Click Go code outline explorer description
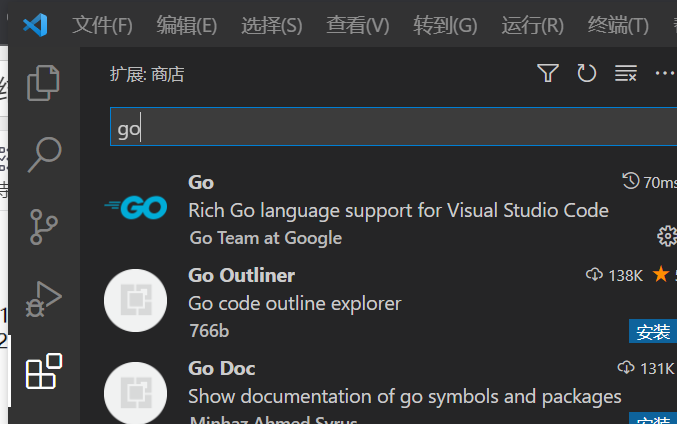This screenshot has height=424, width=677. 295,304
